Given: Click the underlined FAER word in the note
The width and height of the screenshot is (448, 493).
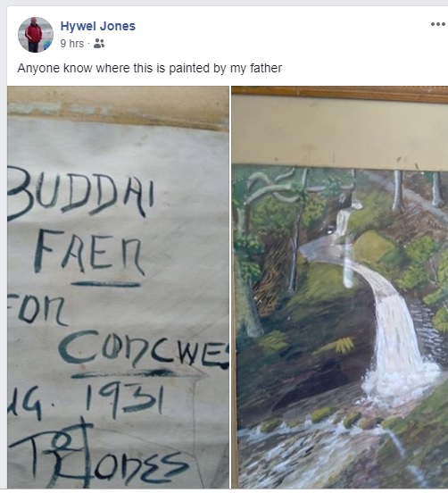Looking at the screenshot, I should tap(89, 253).
